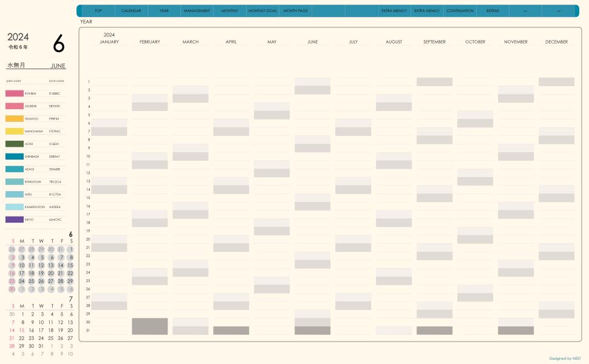The image size is (589, 364).
Task: Switch to the MONTHLY tab
Action: coord(230,11)
